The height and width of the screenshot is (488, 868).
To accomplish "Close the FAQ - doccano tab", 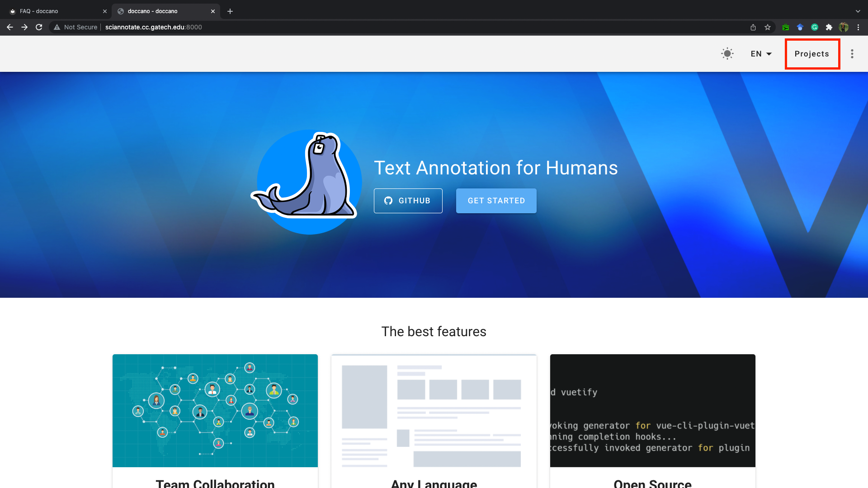I will click(105, 11).
